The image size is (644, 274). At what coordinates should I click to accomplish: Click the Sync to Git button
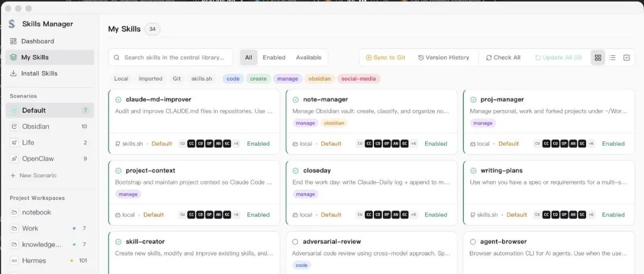(386, 57)
